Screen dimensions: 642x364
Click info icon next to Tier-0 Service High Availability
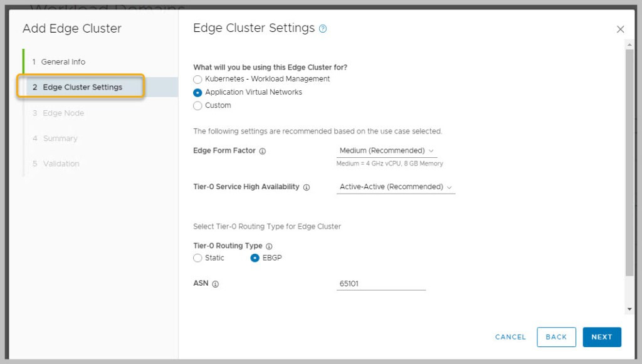[x=307, y=187]
